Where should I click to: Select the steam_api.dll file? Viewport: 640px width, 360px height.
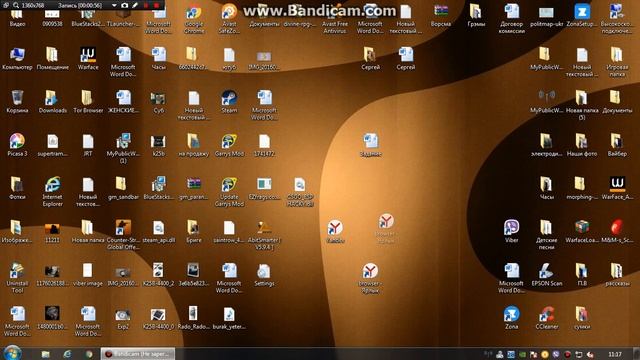[158, 231]
